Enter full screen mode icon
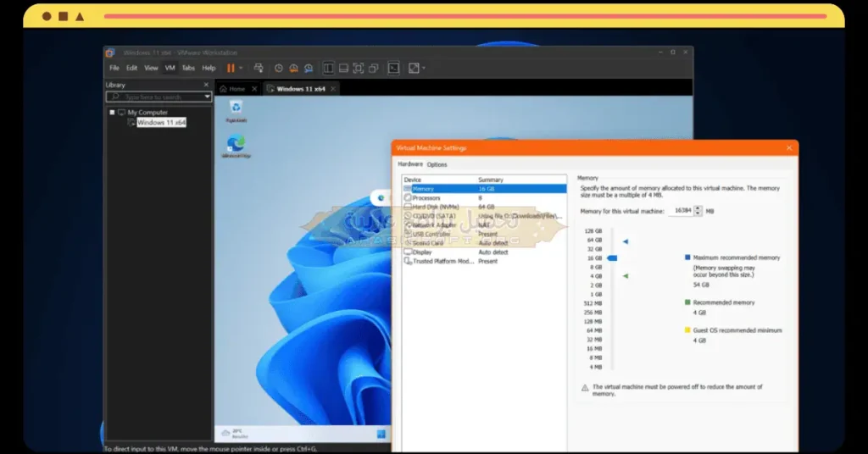 tap(359, 68)
